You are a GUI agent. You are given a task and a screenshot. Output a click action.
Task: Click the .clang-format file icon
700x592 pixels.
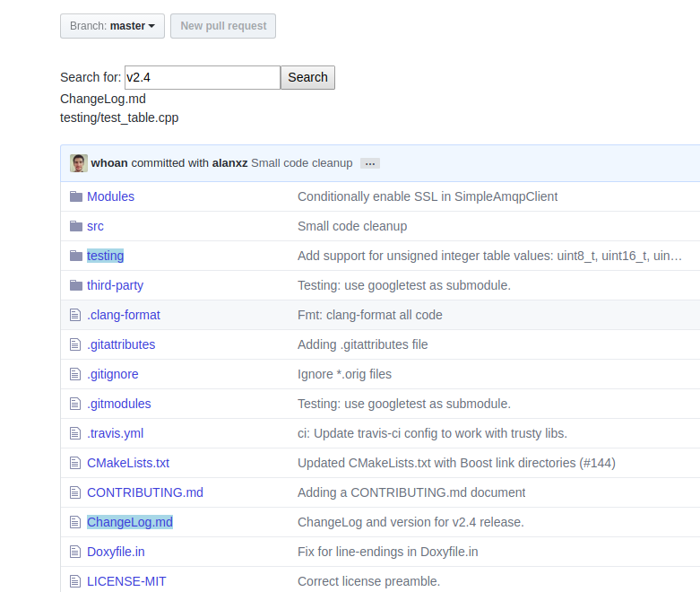pyautogui.click(x=76, y=315)
